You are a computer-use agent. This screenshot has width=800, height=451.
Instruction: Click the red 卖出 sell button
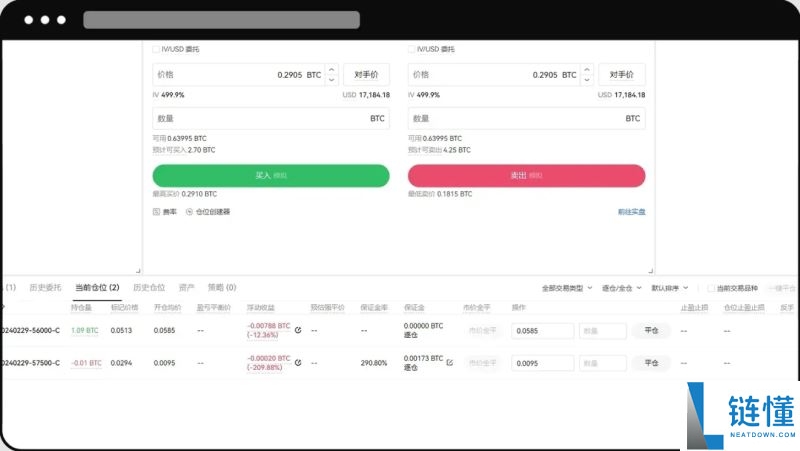(x=527, y=176)
